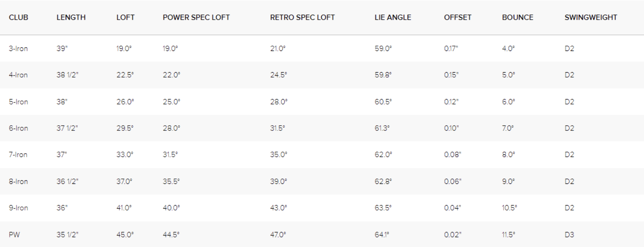644x247 pixels.
Task: Select the 7-Iron row label
Action: (18, 155)
